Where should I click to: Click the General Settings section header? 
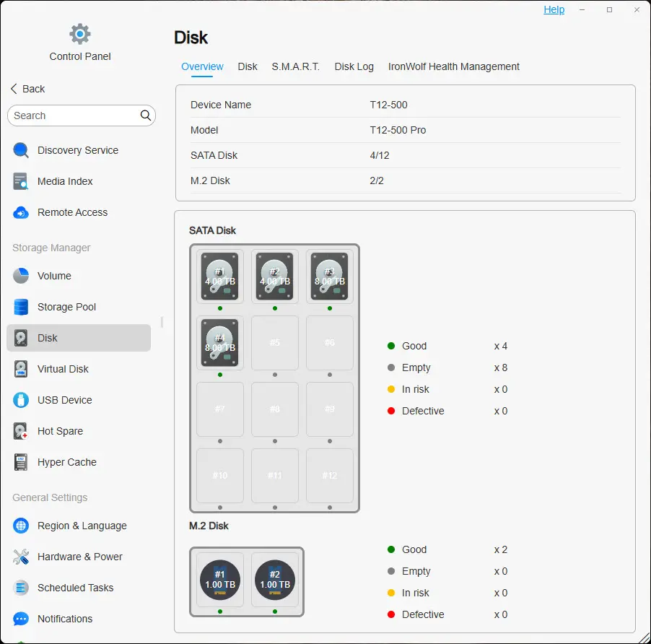coord(50,497)
